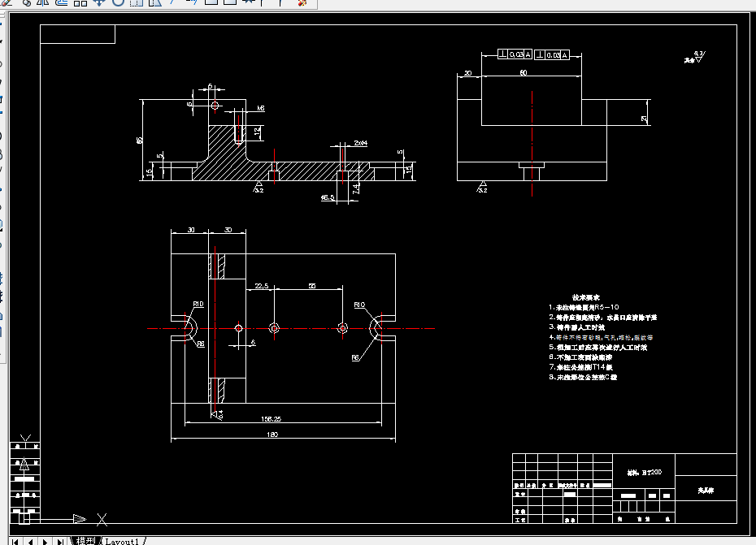Jump to the first layout tab
Image resolution: width=756 pixels, height=545 pixels.
(15, 541)
